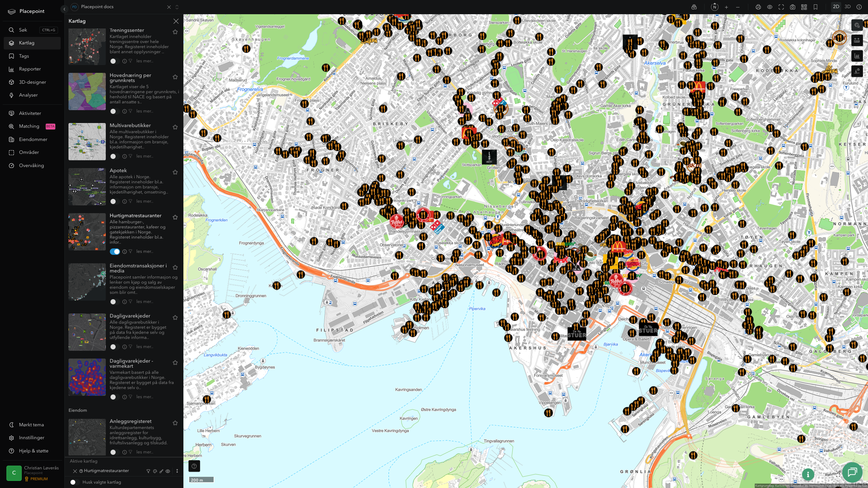868x488 pixels.
Task: Enable the Hovednæring per grunnkrets layer toggle
Action: [x=115, y=111]
